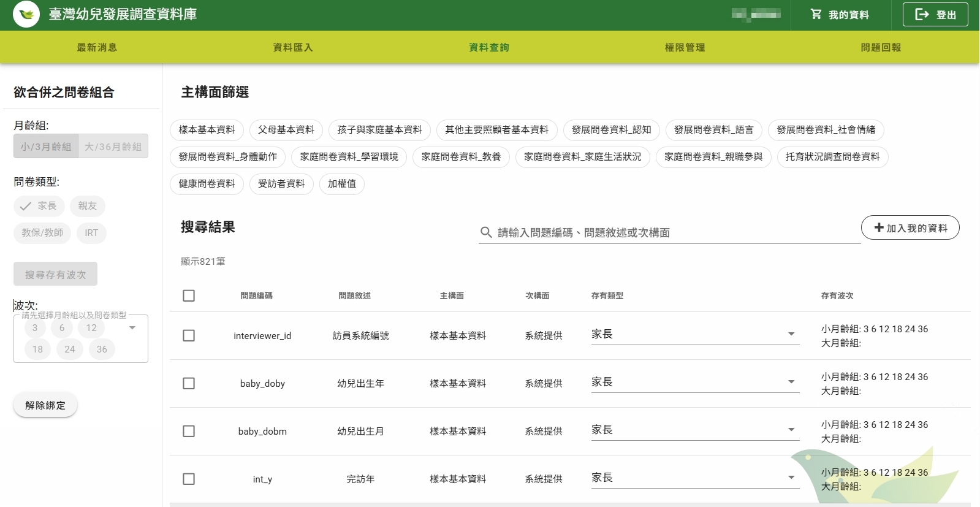
Task: Click the logout 登出 button
Action: tap(935, 15)
